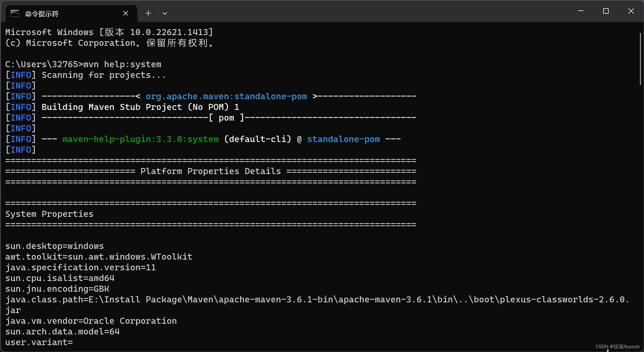The image size is (644, 352).
Task: Click the java.specification.version=11 line
Action: (81, 268)
